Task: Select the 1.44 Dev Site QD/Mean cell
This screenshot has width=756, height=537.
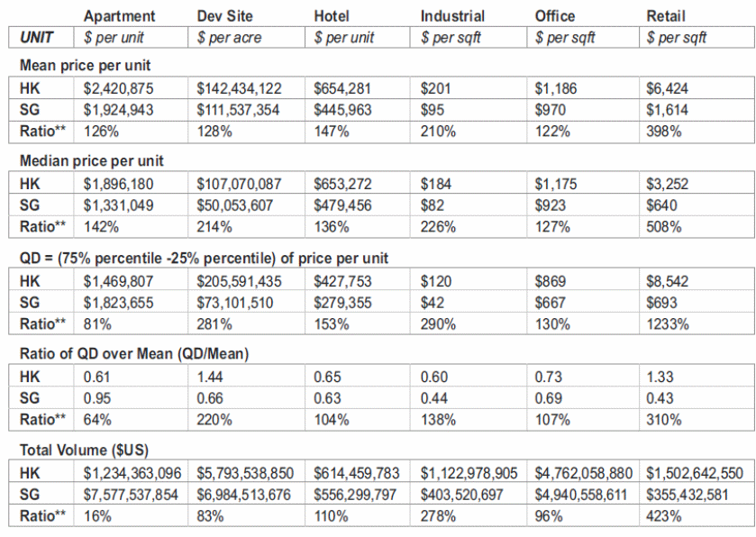Action: [x=211, y=378]
